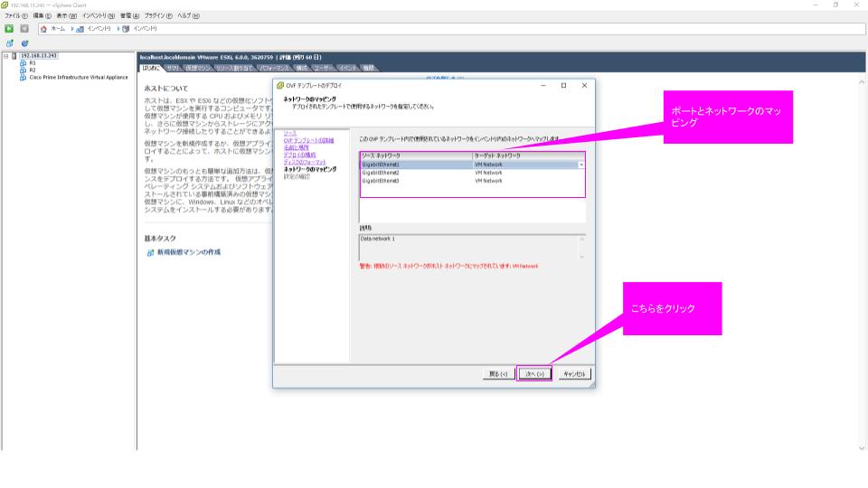The width and height of the screenshot is (868, 488).
Task: Click the ターゲット ネットワーク column header
Action: (529, 156)
